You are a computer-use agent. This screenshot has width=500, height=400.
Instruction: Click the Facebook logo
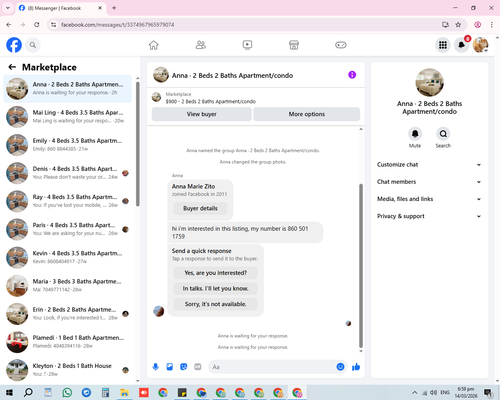(14, 45)
